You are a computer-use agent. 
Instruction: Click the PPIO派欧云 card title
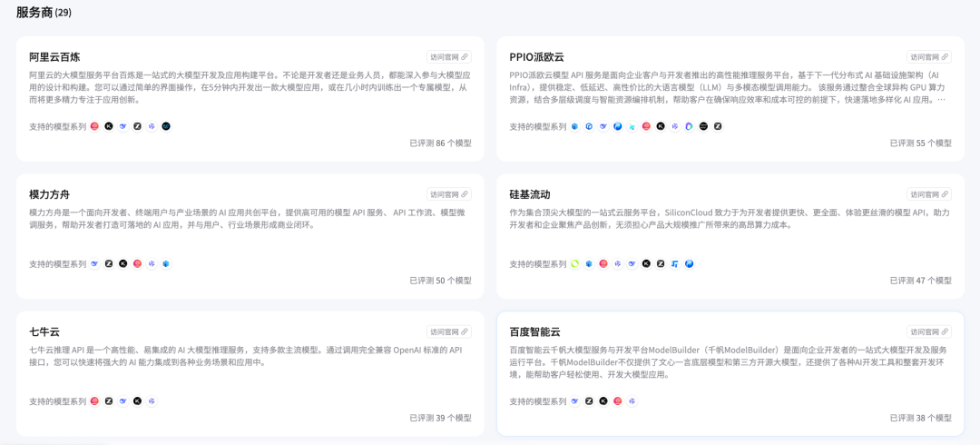click(536, 57)
